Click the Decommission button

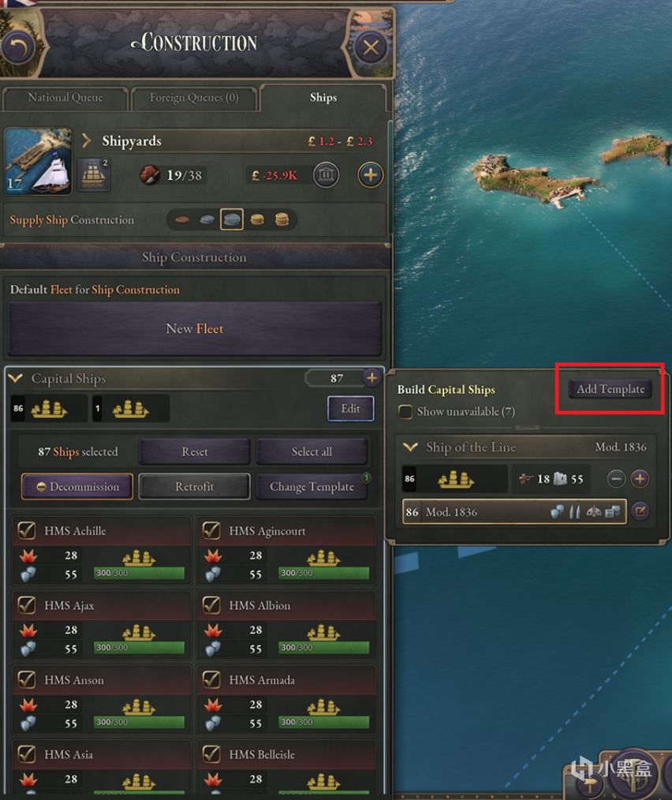[77, 487]
